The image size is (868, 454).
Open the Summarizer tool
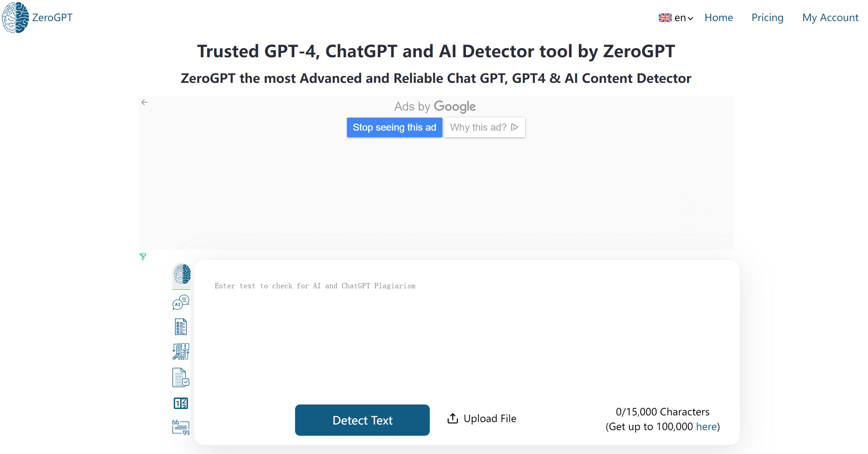[180, 326]
